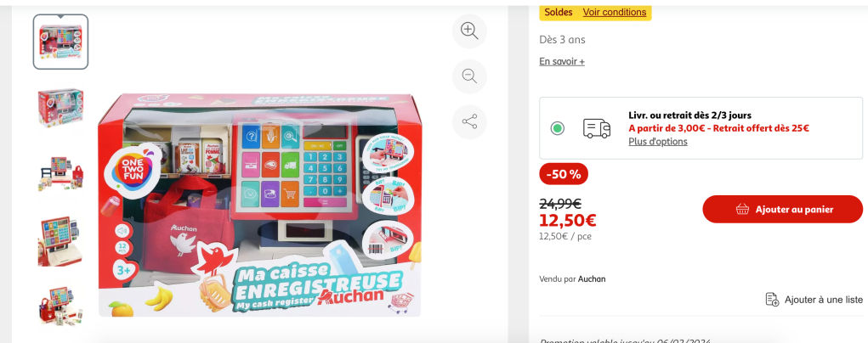Zoom in on the product image
The height and width of the screenshot is (343, 868).
coord(469,31)
